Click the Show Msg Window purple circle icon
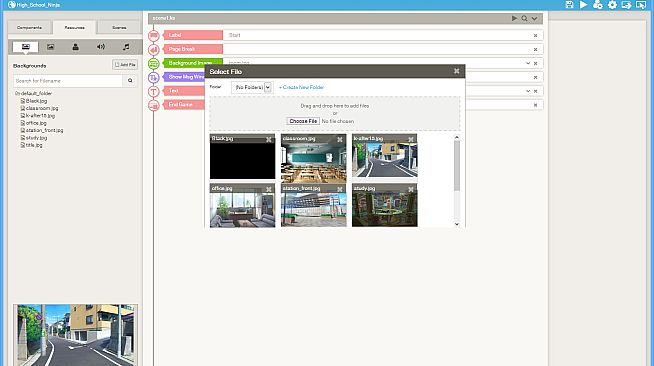 153,77
